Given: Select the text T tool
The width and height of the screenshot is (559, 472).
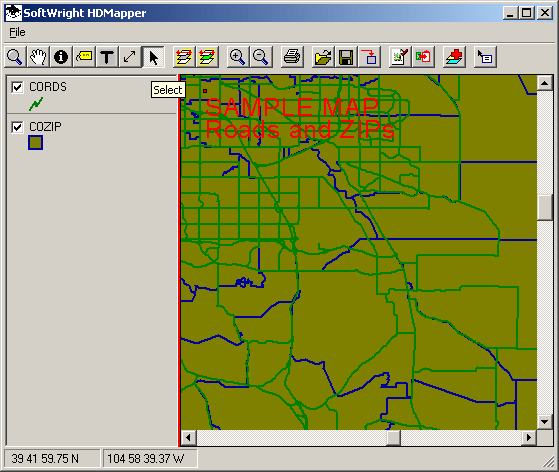Looking at the screenshot, I should coord(107,57).
